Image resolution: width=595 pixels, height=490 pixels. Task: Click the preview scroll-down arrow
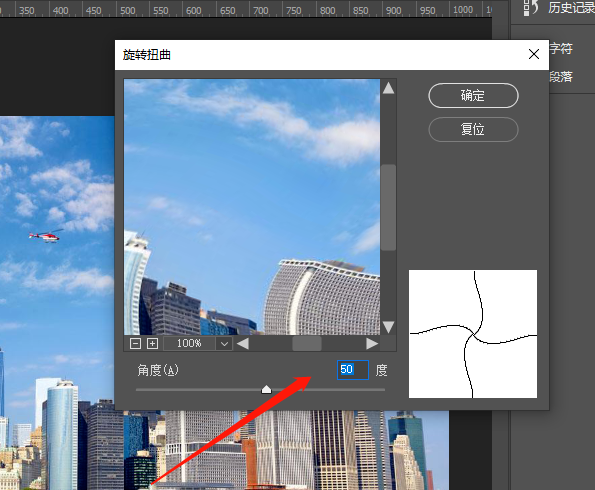pos(388,327)
